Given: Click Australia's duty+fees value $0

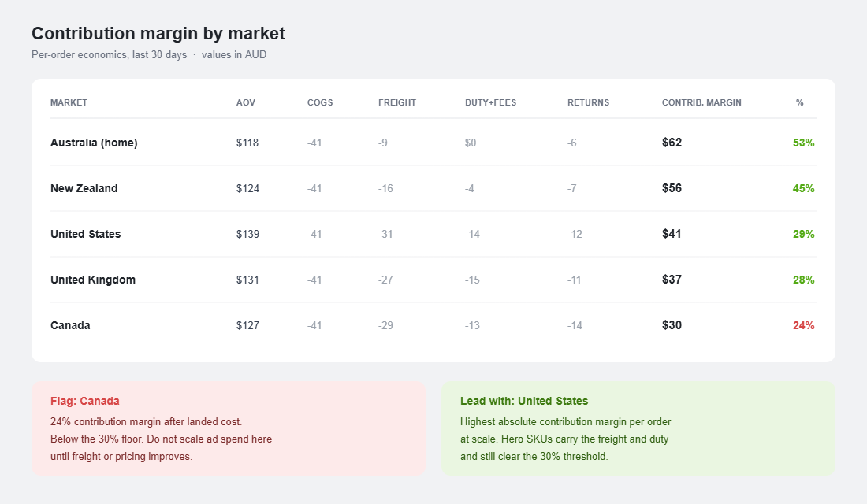Looking at the screenshot, I should (x=471, y=143).
